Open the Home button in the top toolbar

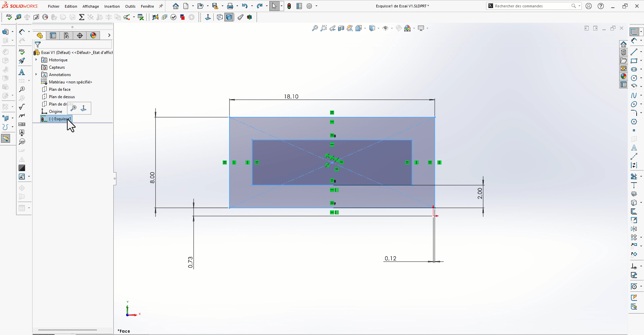(x=176, y=6)
